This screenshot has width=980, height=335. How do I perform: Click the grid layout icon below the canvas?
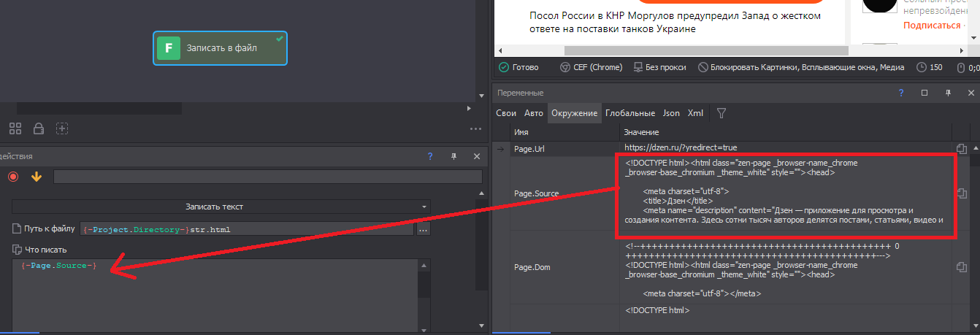(x=15, y=128)
